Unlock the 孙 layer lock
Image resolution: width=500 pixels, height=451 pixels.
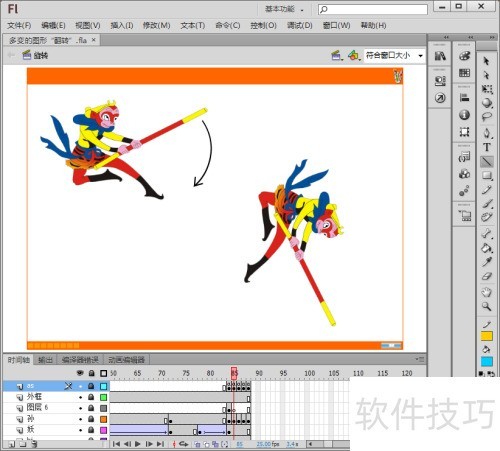(91, 419)
